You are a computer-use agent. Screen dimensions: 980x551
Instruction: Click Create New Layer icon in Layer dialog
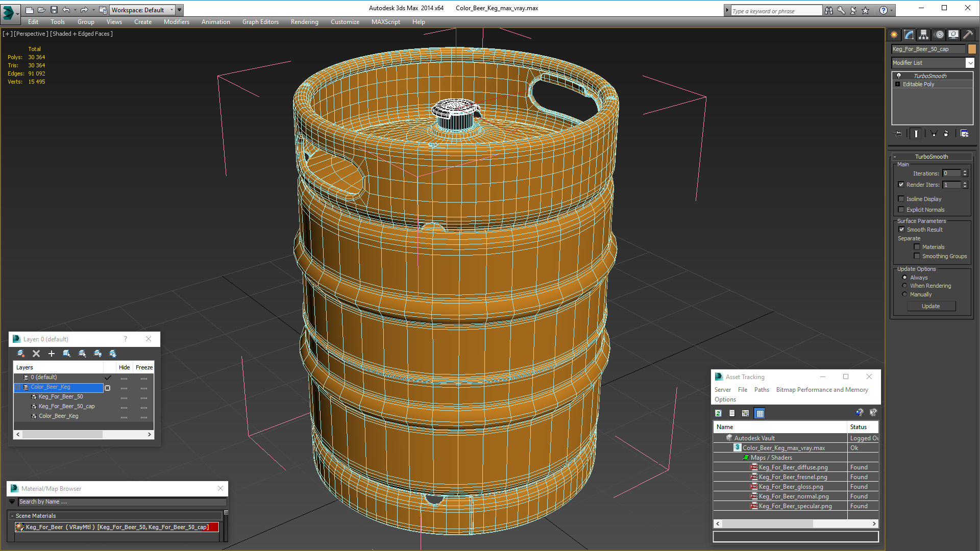(21, 354)
